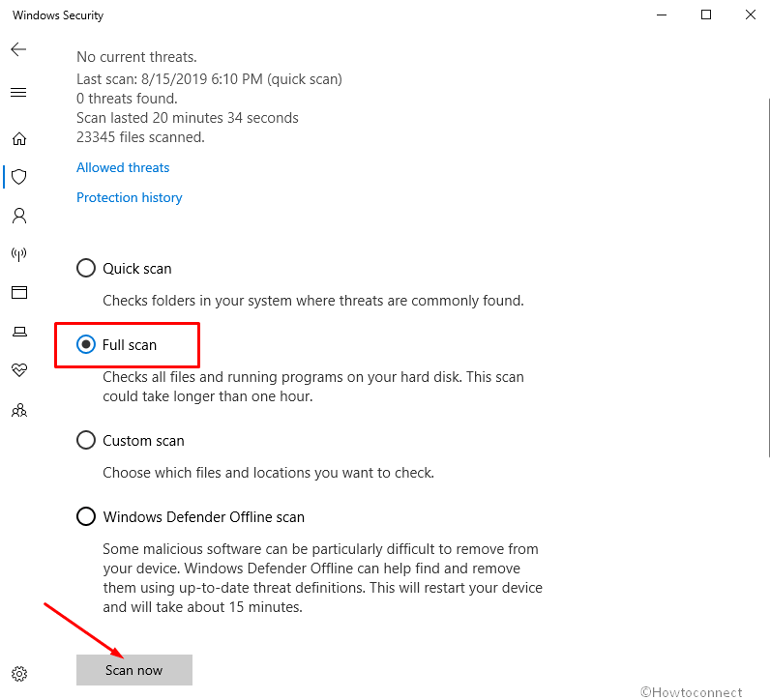Close the Windows Security window
770x700 pixels.
(x=751, y=15)
